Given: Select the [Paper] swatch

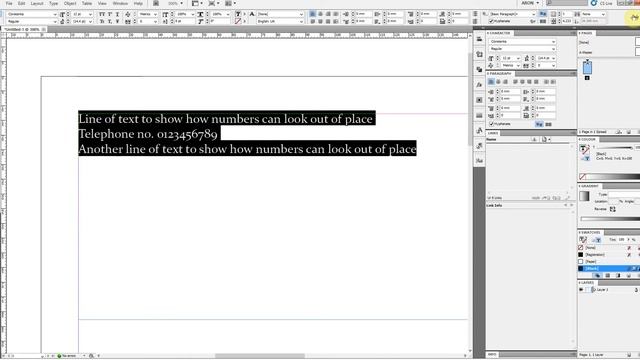Looking at the screenshot, I should pos(608,262).
